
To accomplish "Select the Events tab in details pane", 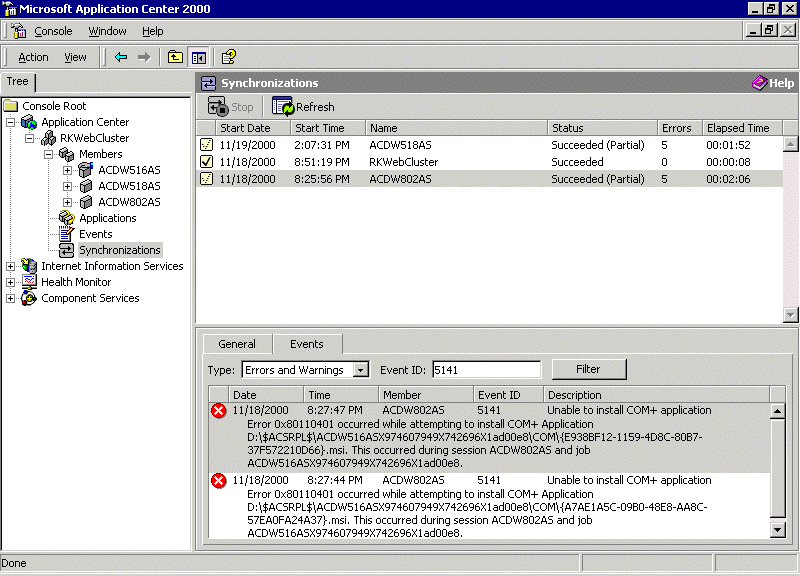I will (307, 344).
